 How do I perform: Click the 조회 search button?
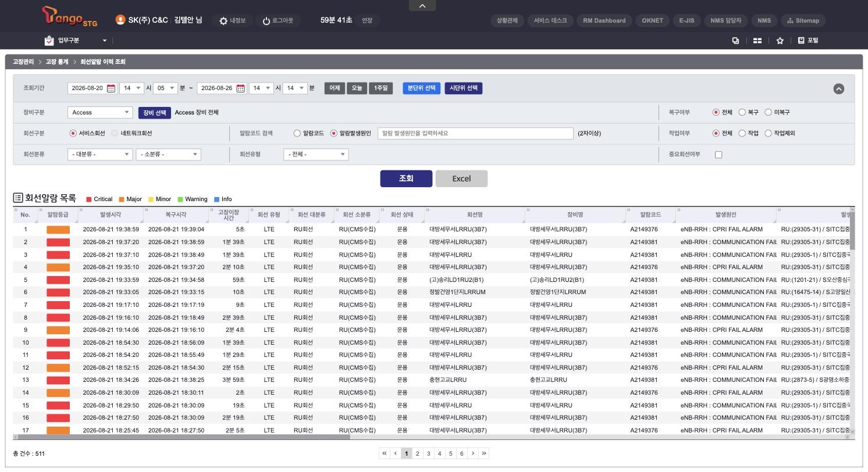406,178
